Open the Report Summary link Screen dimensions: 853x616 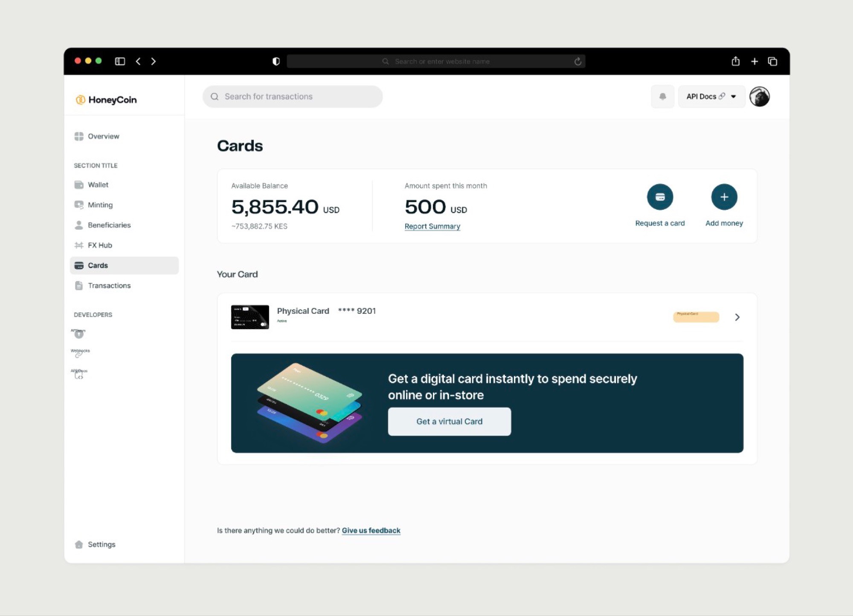pos(432,226)
